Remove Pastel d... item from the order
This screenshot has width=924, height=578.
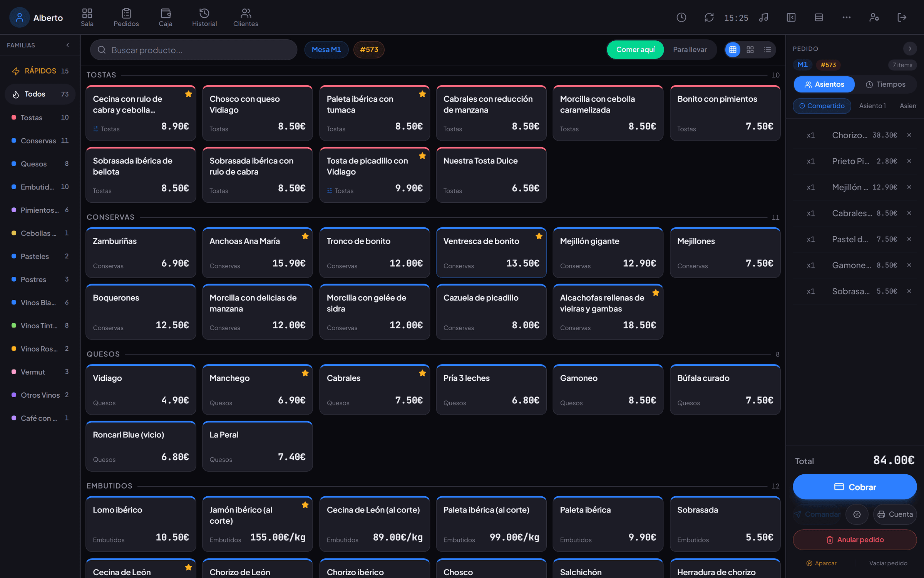click(x=909, y=239)
